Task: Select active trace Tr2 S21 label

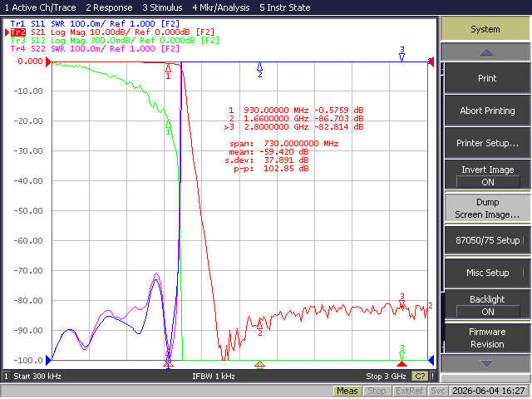Action: pos(112,32)
